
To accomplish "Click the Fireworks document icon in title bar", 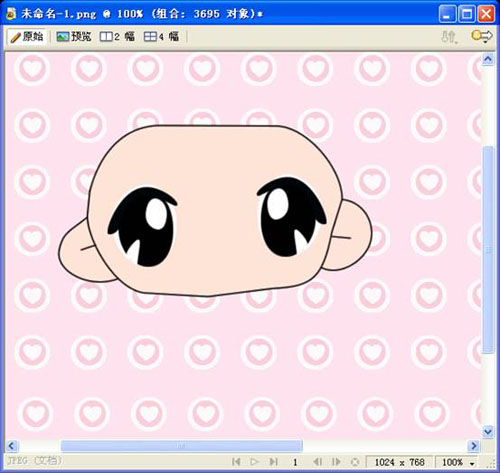I will pyautogui.click(x=11, y=14).
